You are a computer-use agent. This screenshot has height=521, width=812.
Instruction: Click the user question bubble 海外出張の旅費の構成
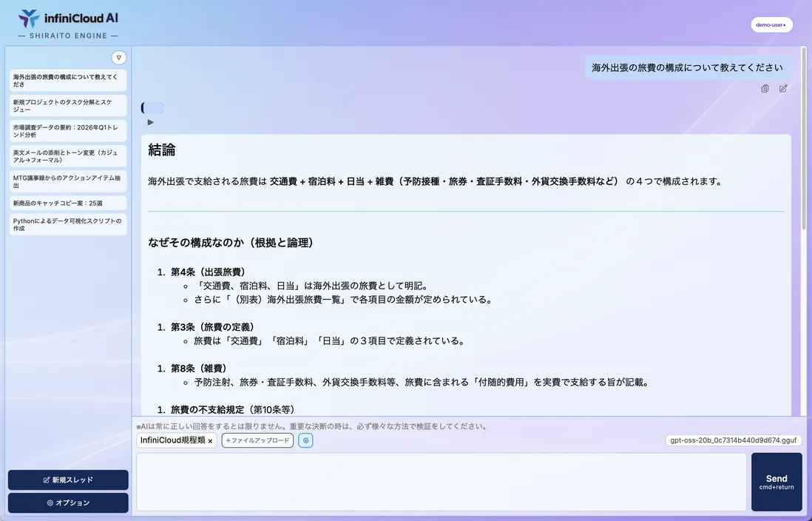[x=687, y=67]
